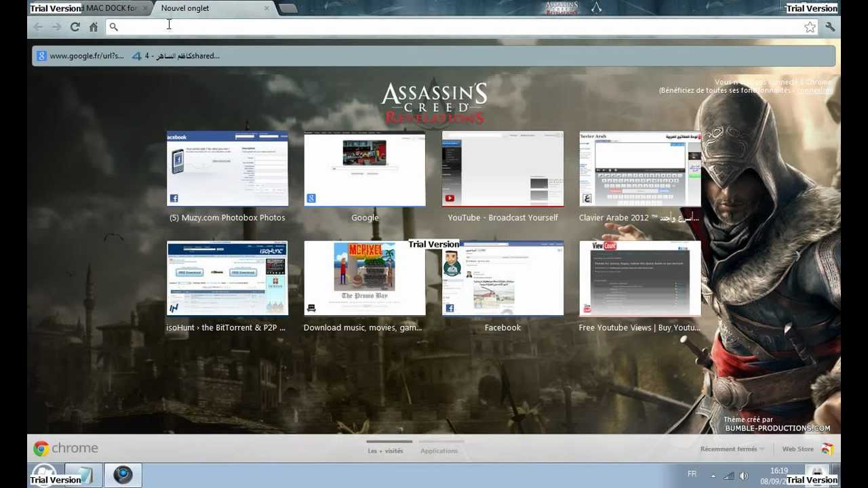Open the Download music, movies thumbnail
The width and height of the screenshot is (868, 488).
point(365,279)
